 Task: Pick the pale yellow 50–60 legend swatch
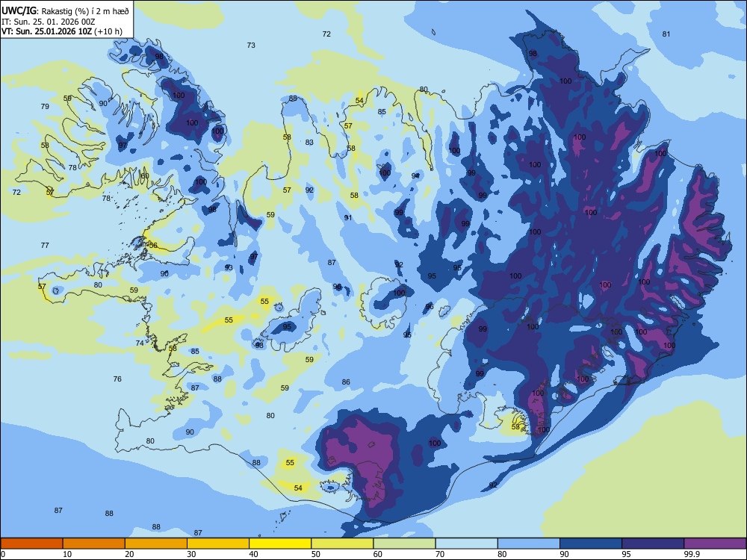[342, 544]
